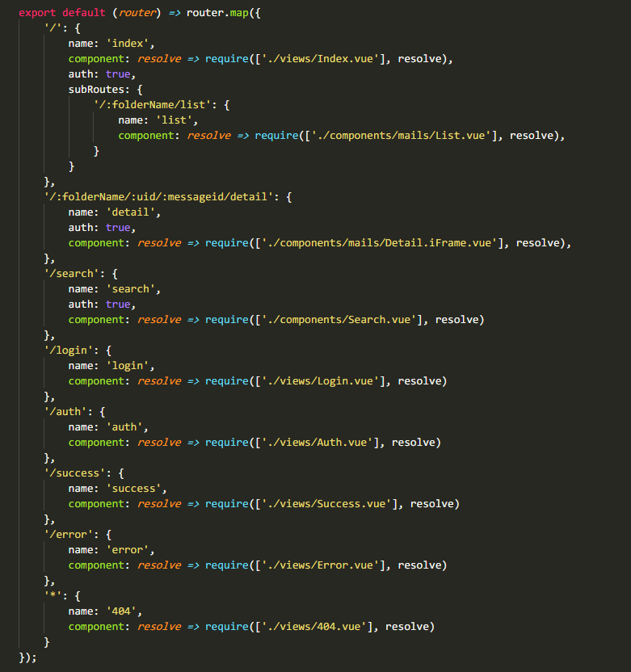Click the closing '});' on last line
The width and height of the screenshot is (631, 672).
coord(27,657)
